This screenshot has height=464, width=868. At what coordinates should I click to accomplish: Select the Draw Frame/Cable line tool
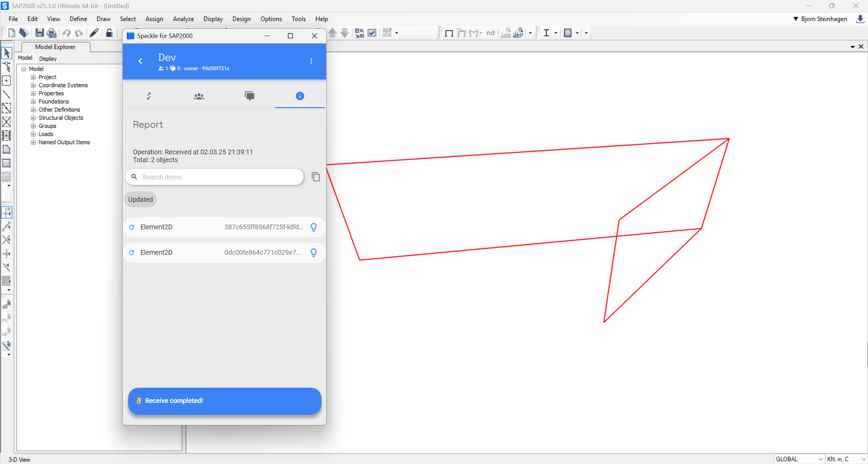coord(6,94)
